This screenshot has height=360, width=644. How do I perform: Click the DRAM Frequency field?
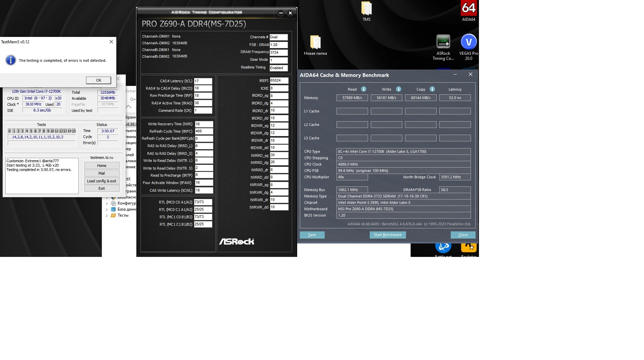pyautogui.click(x=279, y=52)
